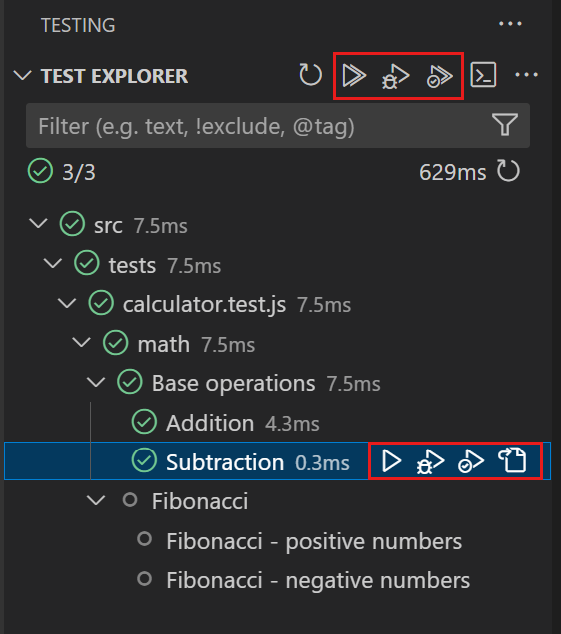Image resolution: width=561 pixels, height=634 pixels.
Task: Click the Subtraction 0.3ms duration
Action: (322, 463)
